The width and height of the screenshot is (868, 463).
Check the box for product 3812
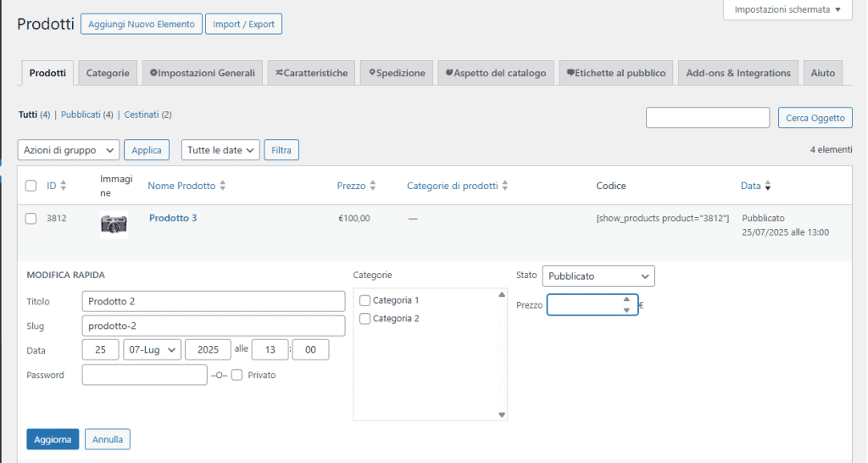pyautogui.click(x=31, y=218)
